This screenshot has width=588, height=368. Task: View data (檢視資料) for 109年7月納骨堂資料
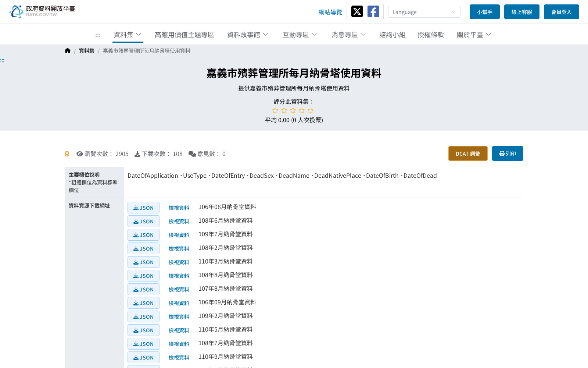pyautogui.click(x=179, y=235)
